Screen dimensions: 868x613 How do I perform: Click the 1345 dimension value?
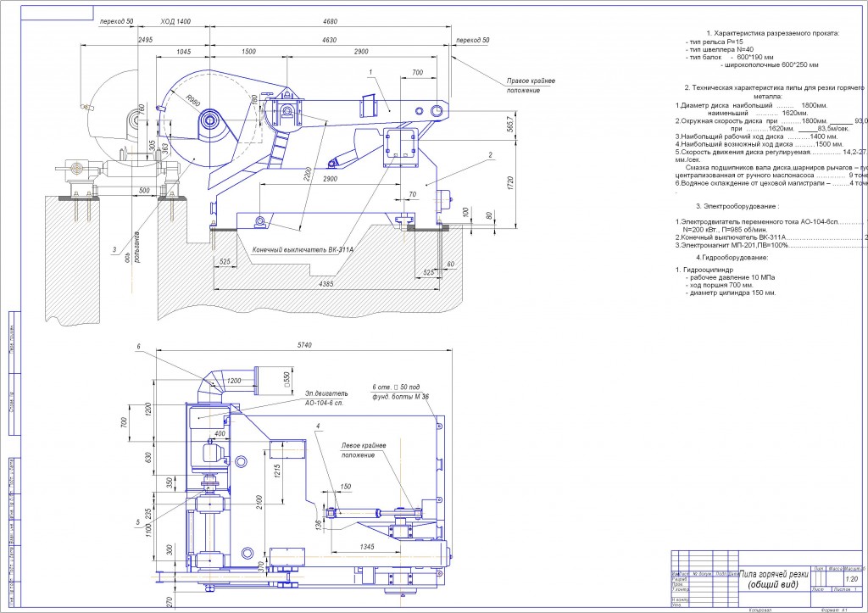(x=367, y=547)
